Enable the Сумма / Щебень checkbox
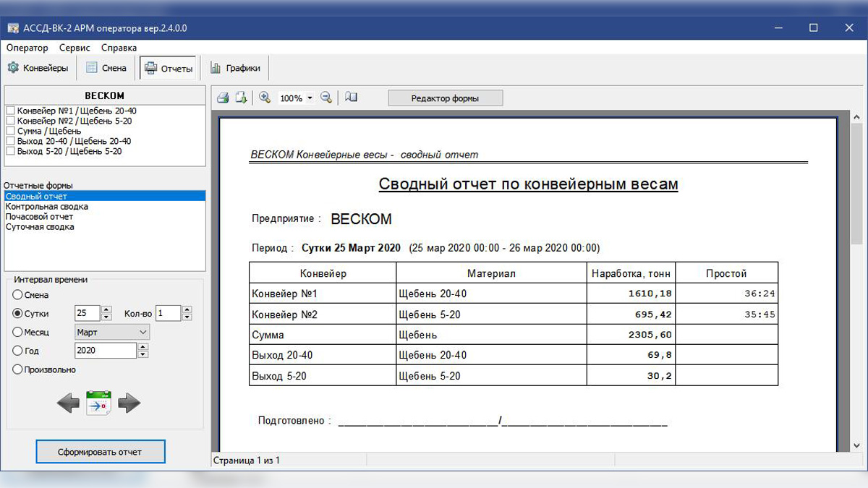The height and width of the screenshot is (488, 868). [x=10, y=131]
